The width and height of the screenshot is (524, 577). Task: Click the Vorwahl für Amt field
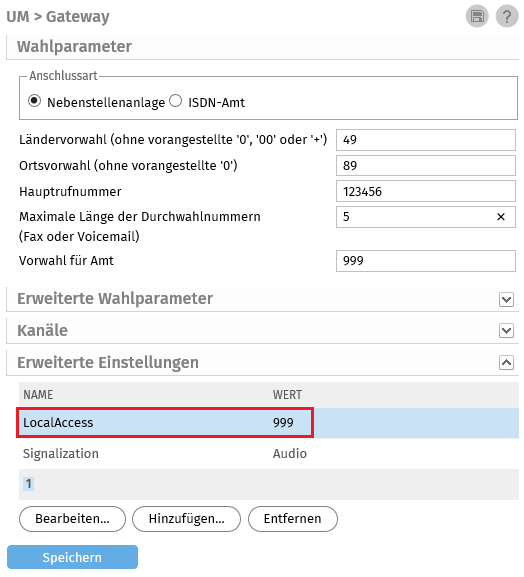click(x=425, y=261)
